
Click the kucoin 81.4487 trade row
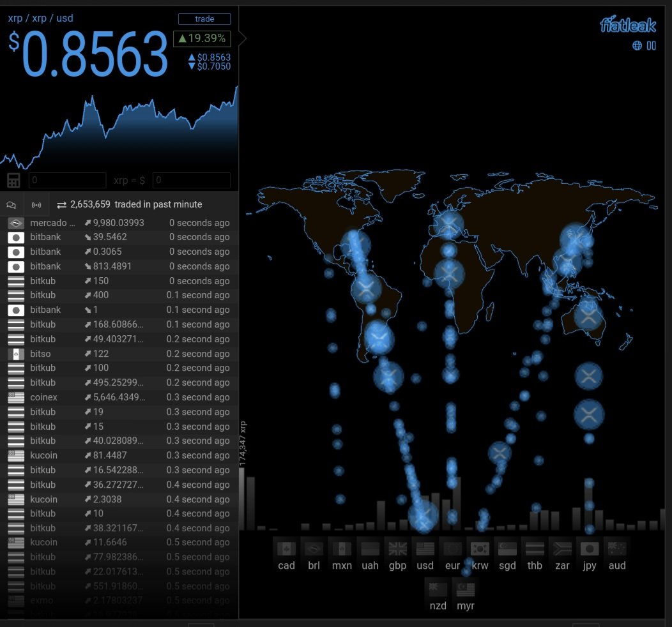pyautogui.click(x=119, y=455)
